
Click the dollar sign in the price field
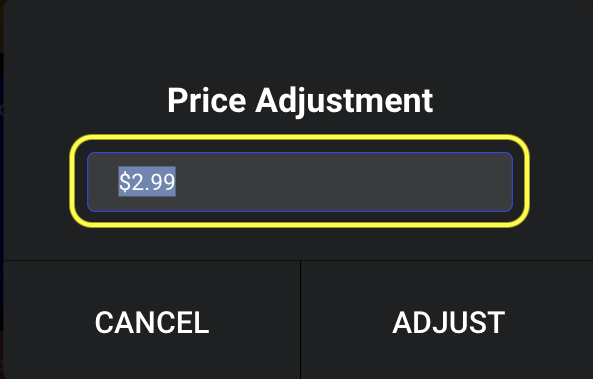124,182
